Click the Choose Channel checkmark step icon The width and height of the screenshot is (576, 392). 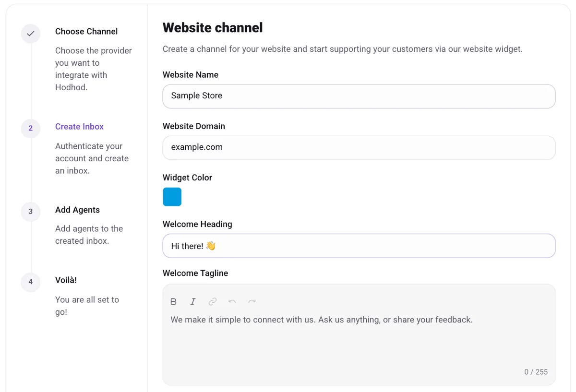pyautogui.click(x=31, y=34)
